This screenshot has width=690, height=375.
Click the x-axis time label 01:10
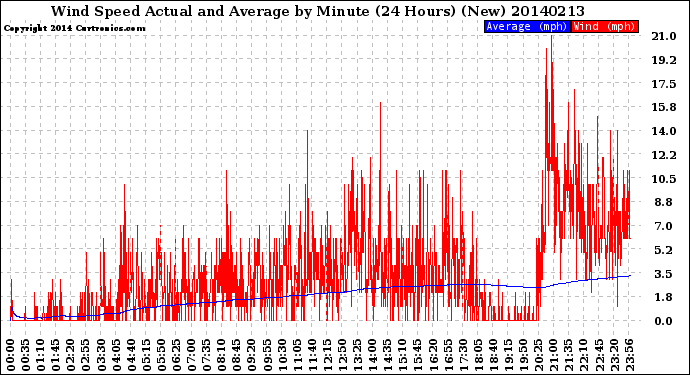(x=40, y=355)
